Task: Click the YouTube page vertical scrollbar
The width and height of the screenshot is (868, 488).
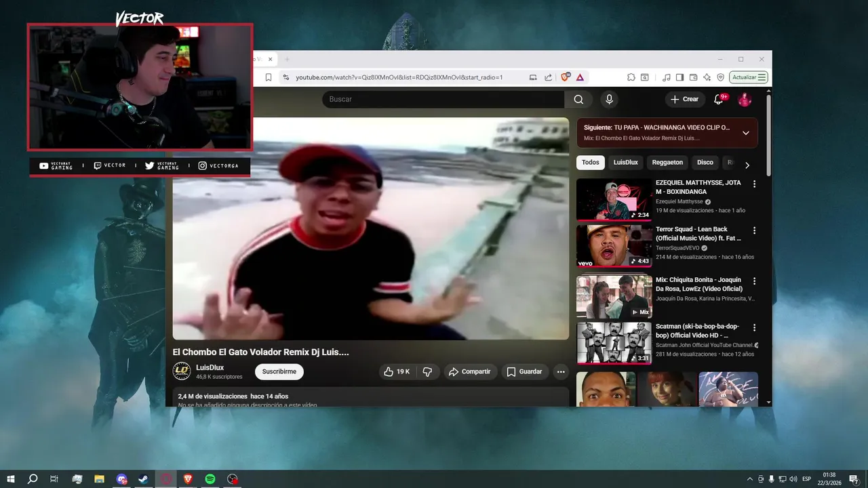Action: (x=768, y=135)
